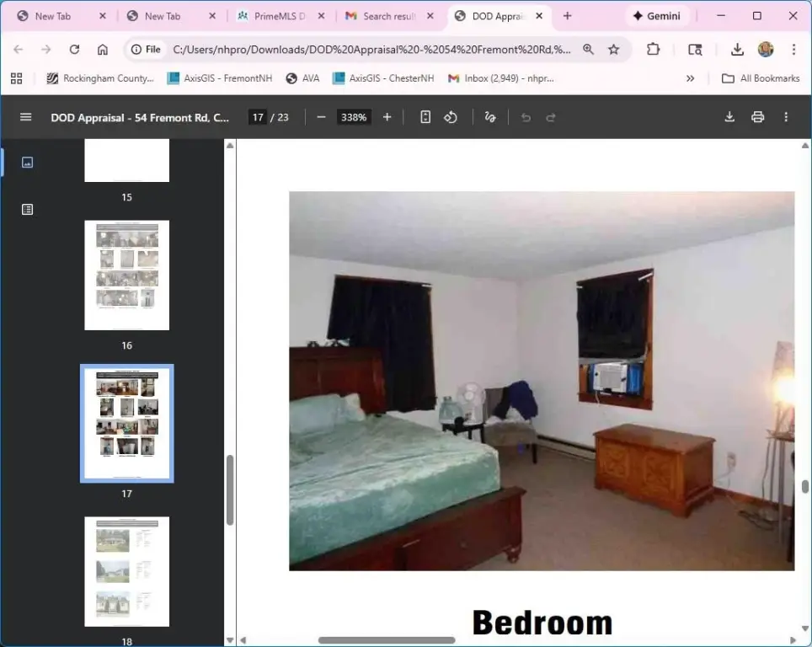Show the document outline panel
The image size is (812, 647).
27,210
